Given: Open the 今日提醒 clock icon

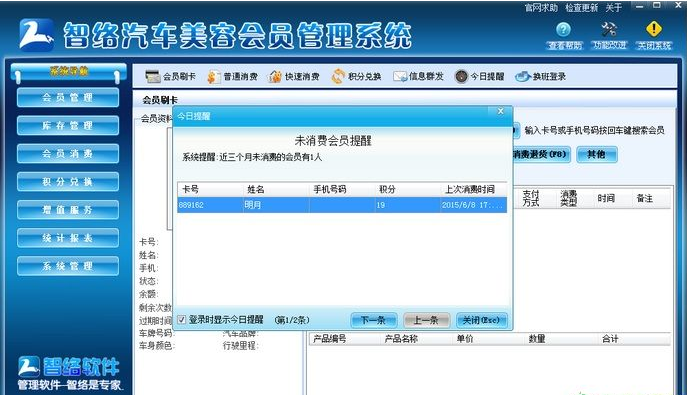Looking at the screenshot, I should coord(461,77).
